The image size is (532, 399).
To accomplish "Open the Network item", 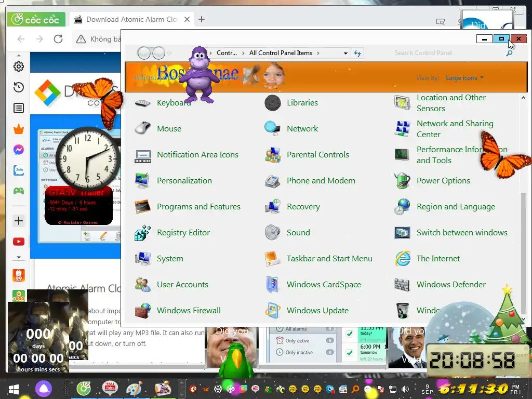I will click(x=291, y=129).
